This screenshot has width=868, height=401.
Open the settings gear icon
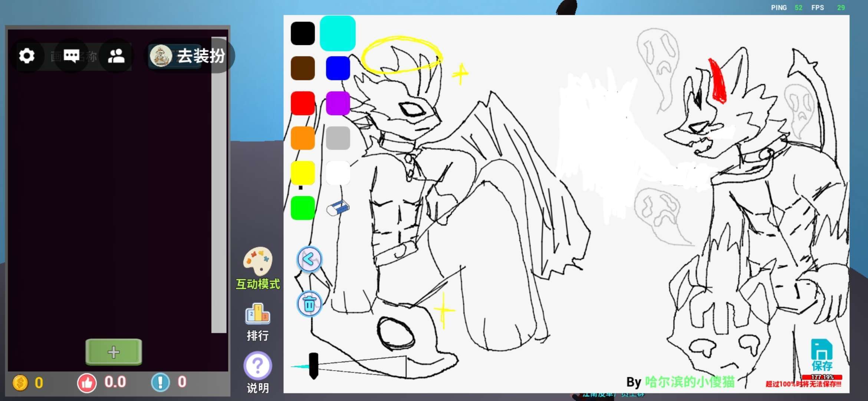(x=27, y=56)
